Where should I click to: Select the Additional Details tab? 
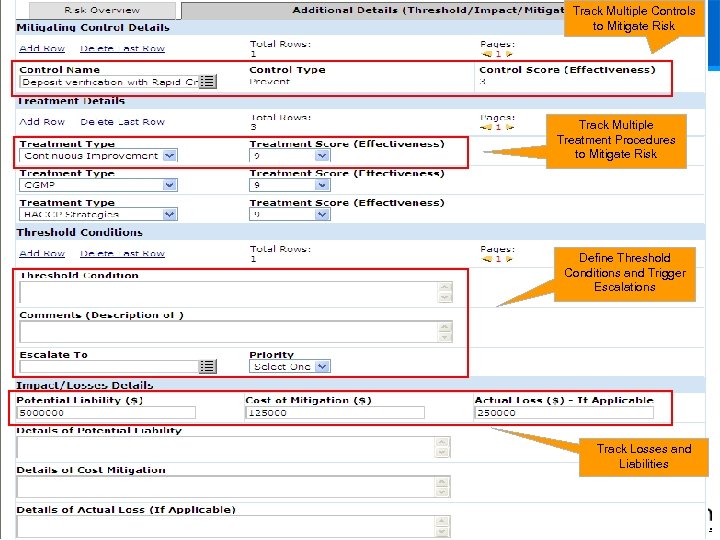pos(373,10)
